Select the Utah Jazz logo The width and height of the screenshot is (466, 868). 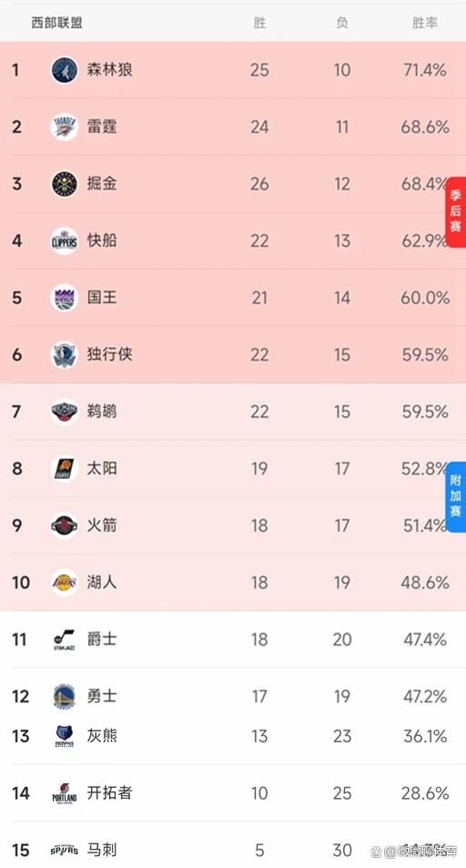65,640
